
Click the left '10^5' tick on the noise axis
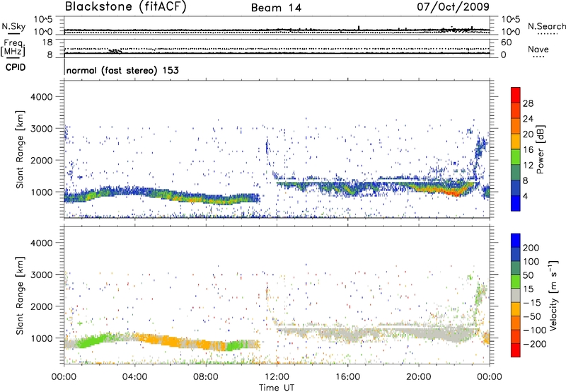click(x=43, y=20)
